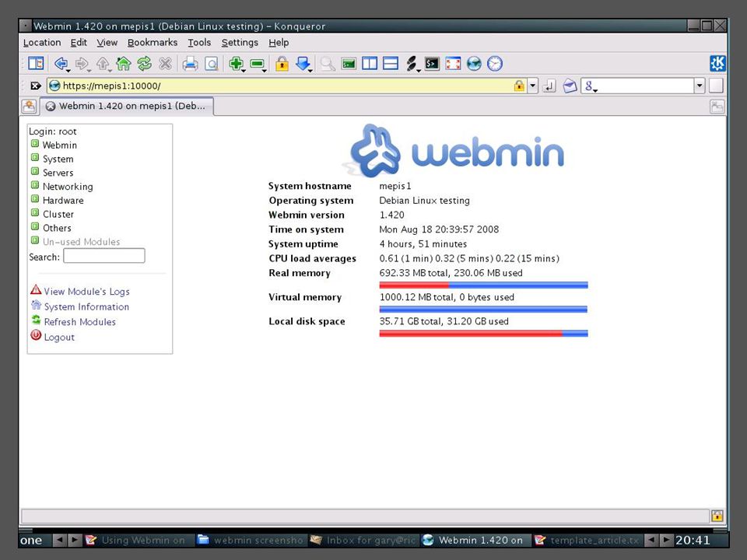Switch to template_article taskbar entry
Viewport: 747px width, 560px height.
[588, 540]
